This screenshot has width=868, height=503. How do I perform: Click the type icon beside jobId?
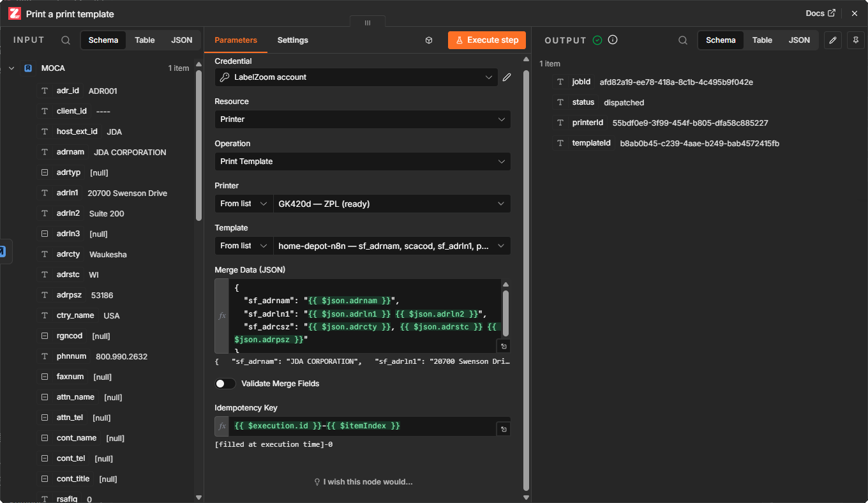(560, 82)
